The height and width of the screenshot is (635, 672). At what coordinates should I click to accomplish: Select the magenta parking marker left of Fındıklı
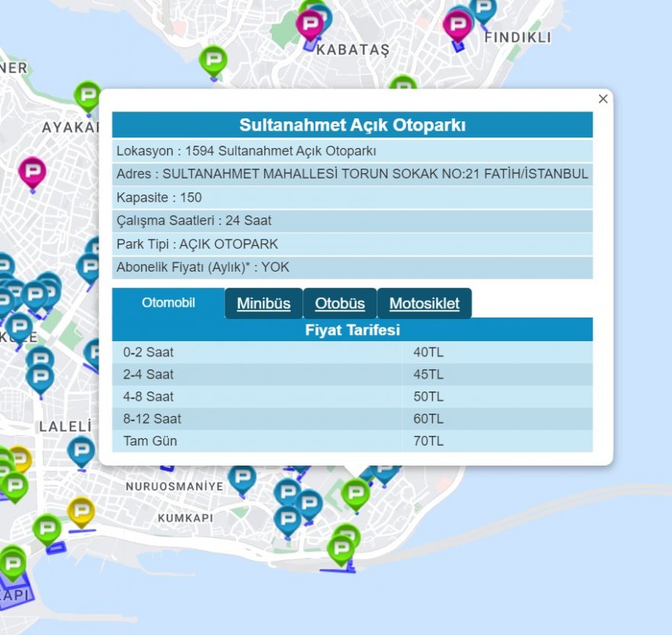click(x=457, y=26)
